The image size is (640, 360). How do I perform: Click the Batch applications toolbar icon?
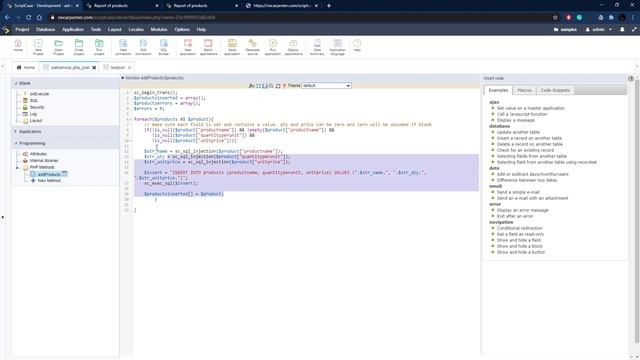pyautogui.click(x=208, y=47)
